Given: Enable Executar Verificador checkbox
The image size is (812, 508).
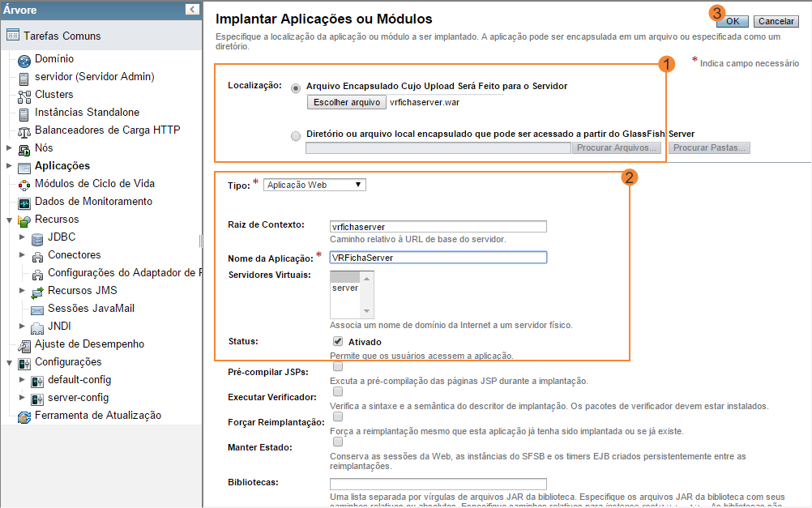Looking at the screenshot, I should click(338, 391).
